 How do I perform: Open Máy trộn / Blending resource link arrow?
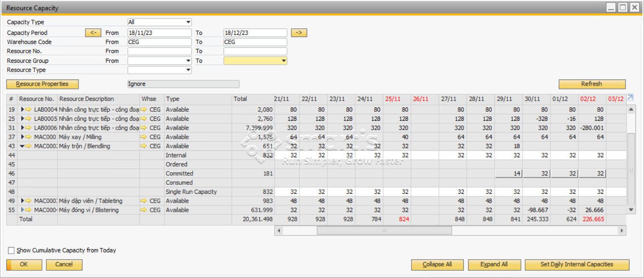pos(29,146)
